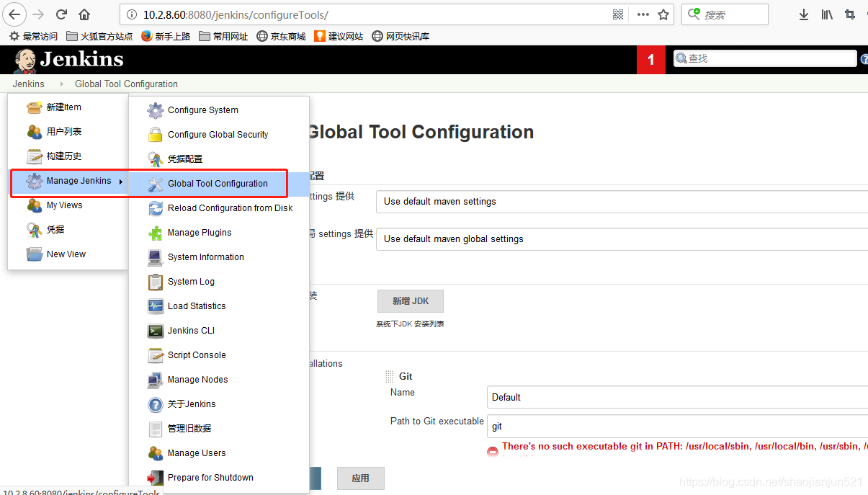Open the Jenkins breadcrumb link
This screenshot has height=495, width=868.
click(28, 84)
